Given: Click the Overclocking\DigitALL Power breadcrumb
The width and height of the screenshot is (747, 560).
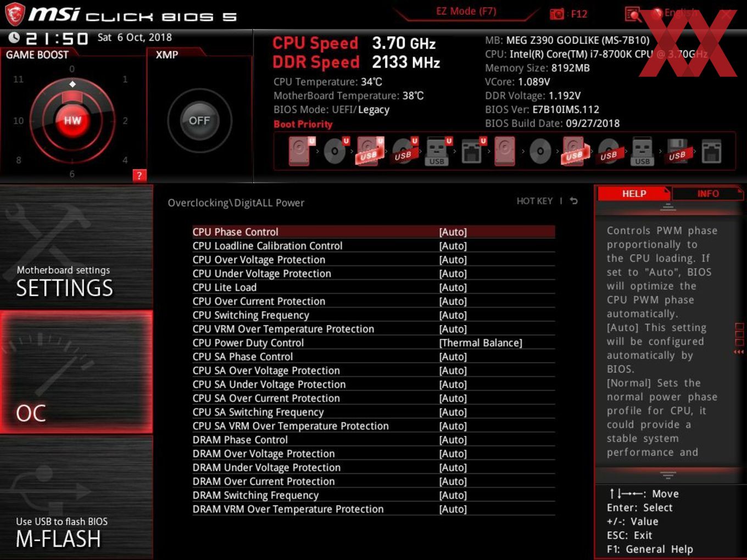Looking at the screenshot, I should (x=236, y=203).
